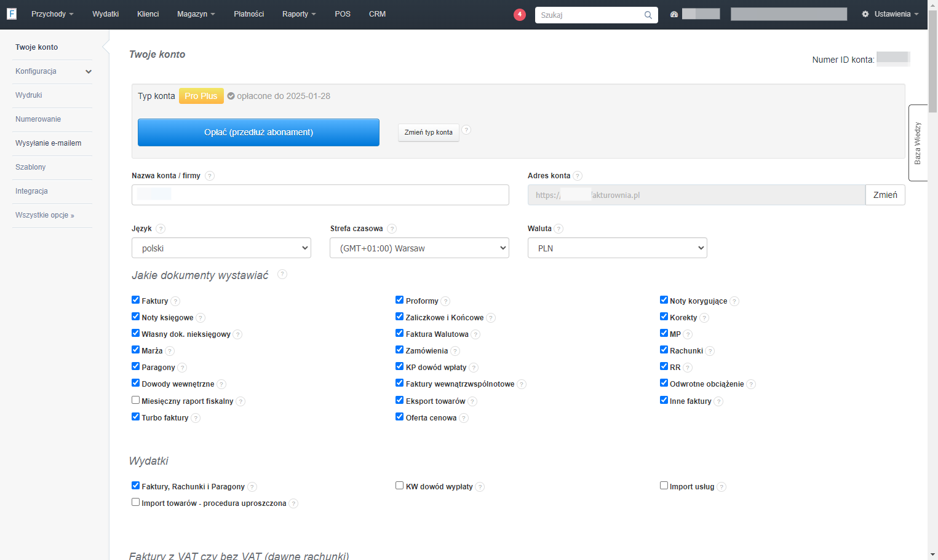Open help icon next to Proformy

pyautogui.click(x=445, y=301)
